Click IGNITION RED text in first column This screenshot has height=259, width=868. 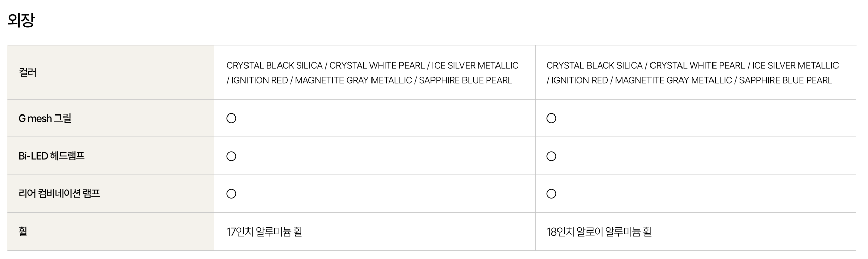point(260,80)
